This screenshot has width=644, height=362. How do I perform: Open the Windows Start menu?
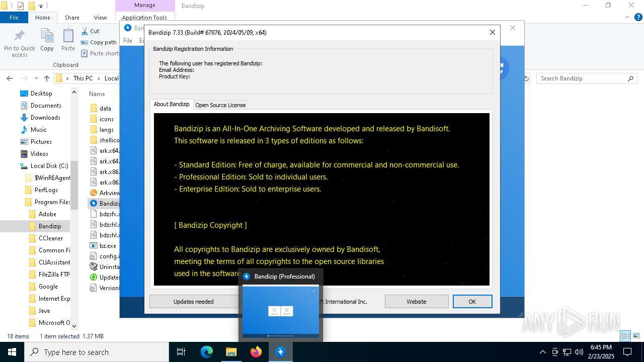(x=12, y=352)
